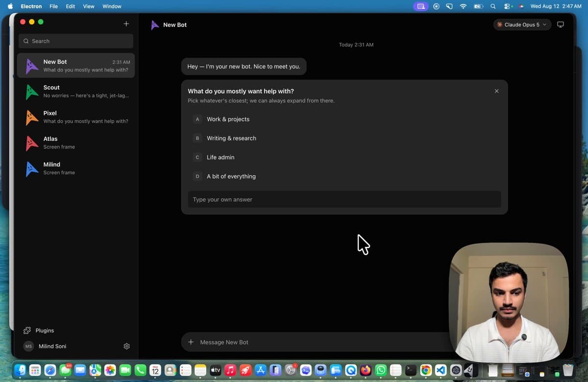Open Apple TV from the dock

216,370
